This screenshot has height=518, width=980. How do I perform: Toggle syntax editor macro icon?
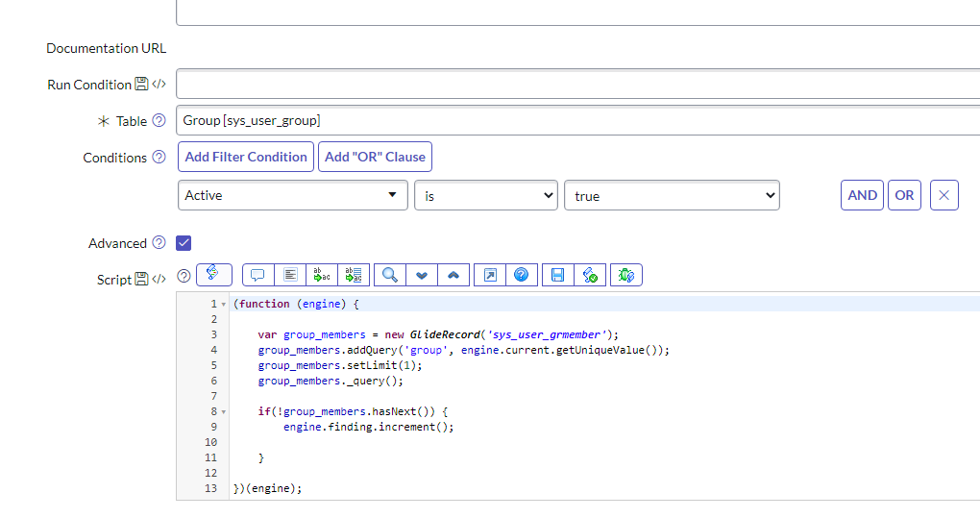pos(213,275)
